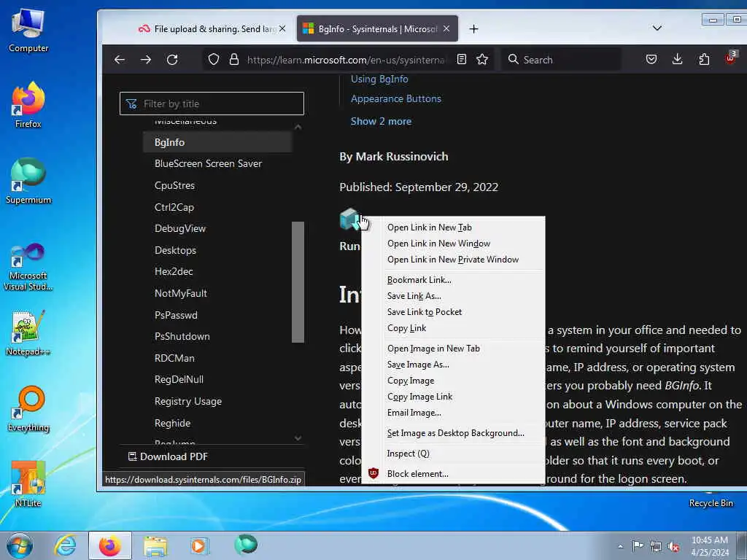Reload the BgInfo page
Viewport: 747px width, 560px height.
click(172, 60)
